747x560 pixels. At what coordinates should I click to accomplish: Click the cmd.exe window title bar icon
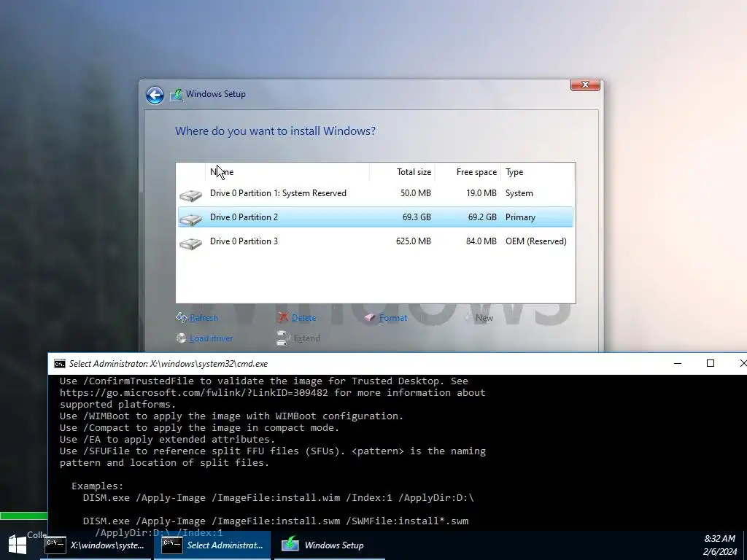click(x=60, y=364)
